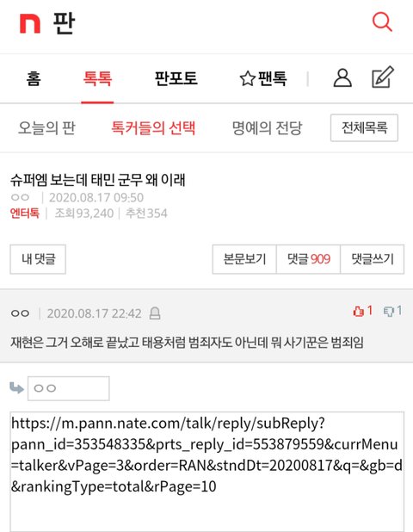Switch to the 판포토 tab

(x=176, y=78)
